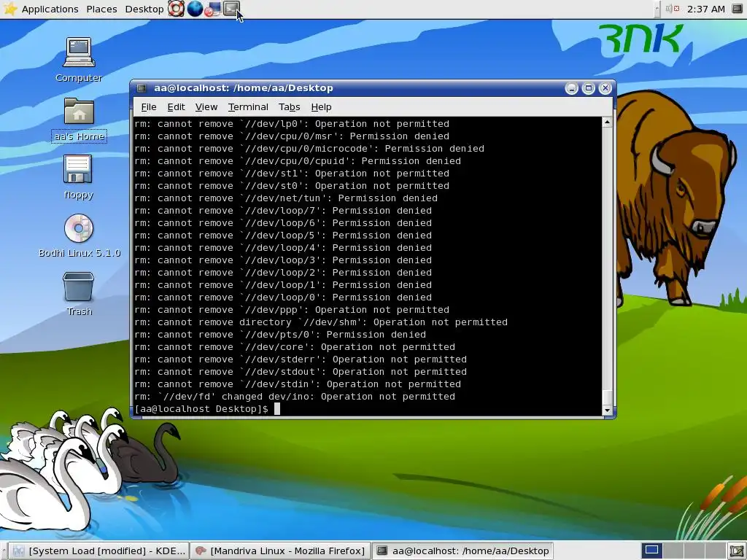Select the second workspace in switcher

pyautogui.click(x=673, y=551)
